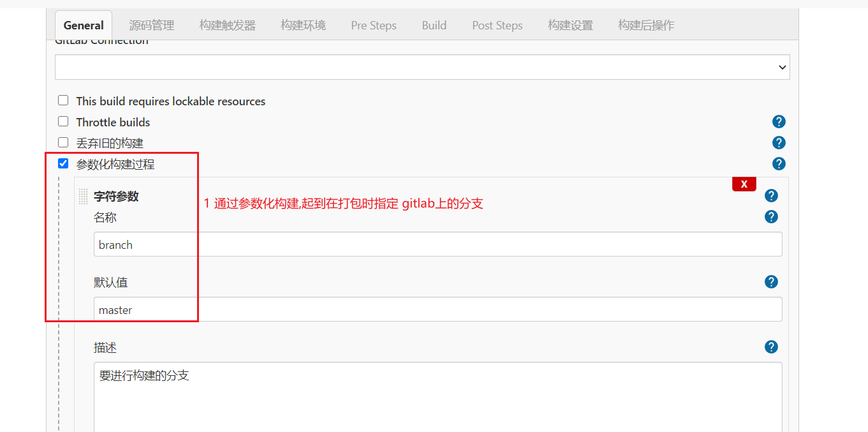The width and height of the screenshot is (868, 432).
Task: Toggle This build requires lockable resources
Action: point(63,100)
